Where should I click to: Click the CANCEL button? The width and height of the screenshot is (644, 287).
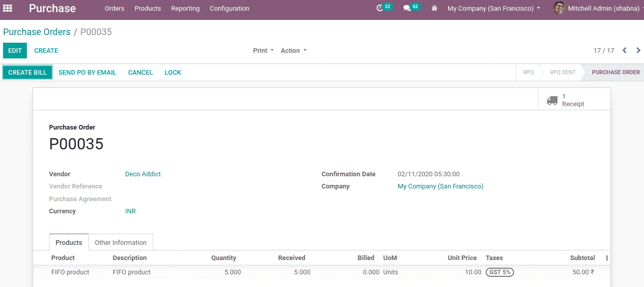tap(141, 73)
